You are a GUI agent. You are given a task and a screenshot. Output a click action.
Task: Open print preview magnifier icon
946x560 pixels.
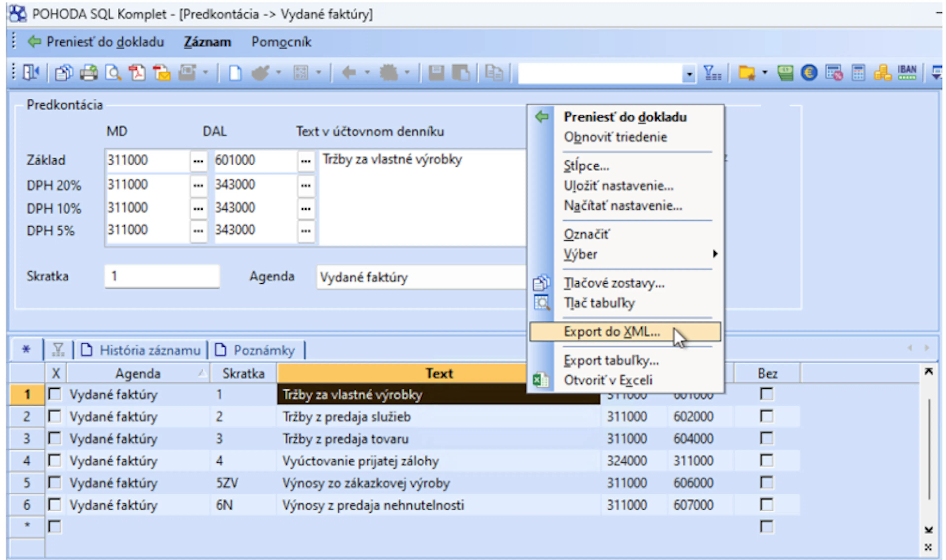[113, 72]
